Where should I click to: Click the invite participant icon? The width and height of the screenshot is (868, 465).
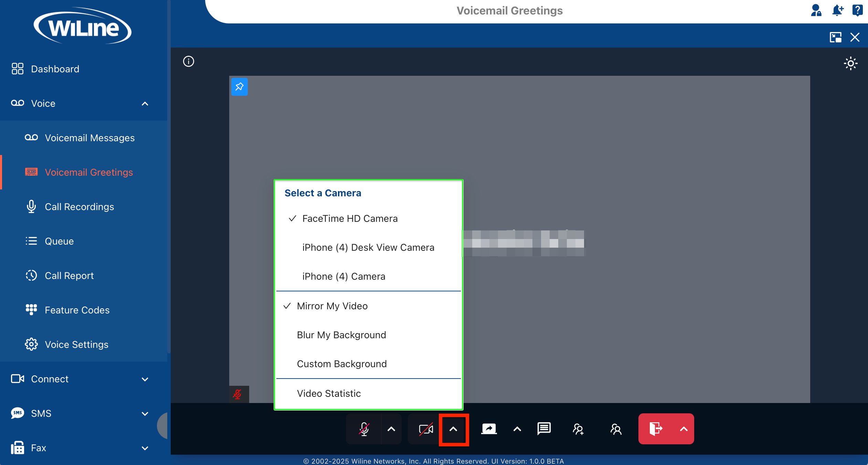[578, 429]
